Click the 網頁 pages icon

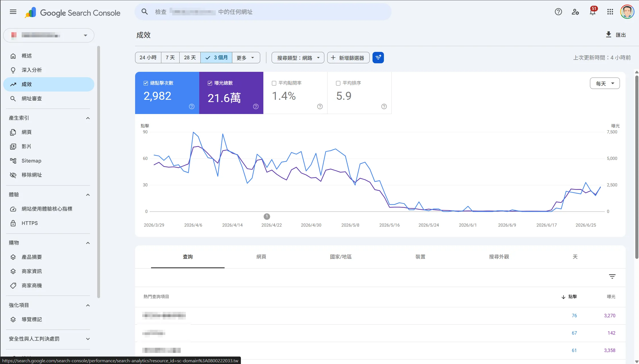click(x=13, y=132)
